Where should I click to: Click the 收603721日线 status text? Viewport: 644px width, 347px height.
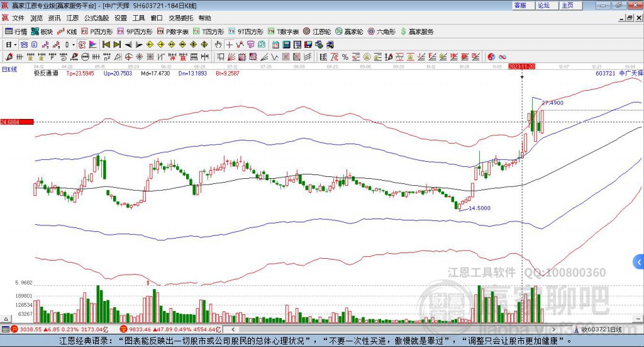[601, 329]
